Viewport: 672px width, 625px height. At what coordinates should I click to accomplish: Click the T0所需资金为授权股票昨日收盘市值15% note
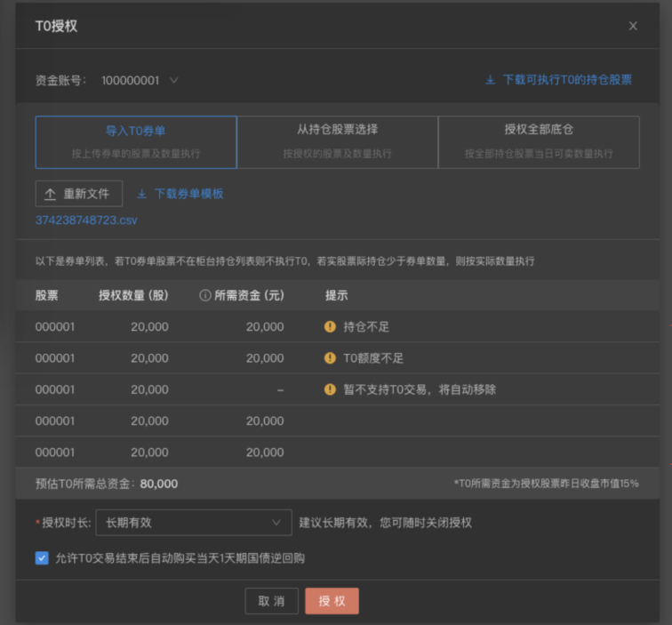click(547, 484)
